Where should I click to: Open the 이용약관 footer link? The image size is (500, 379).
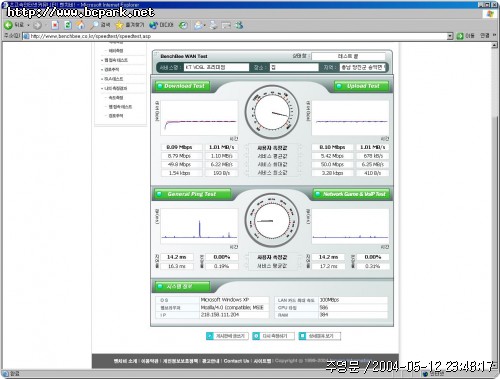tap(150, 361)
